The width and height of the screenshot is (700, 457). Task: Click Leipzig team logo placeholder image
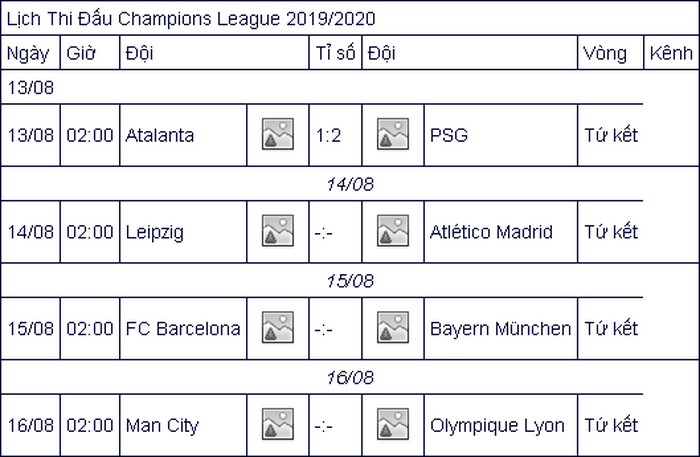pos(278,231)
